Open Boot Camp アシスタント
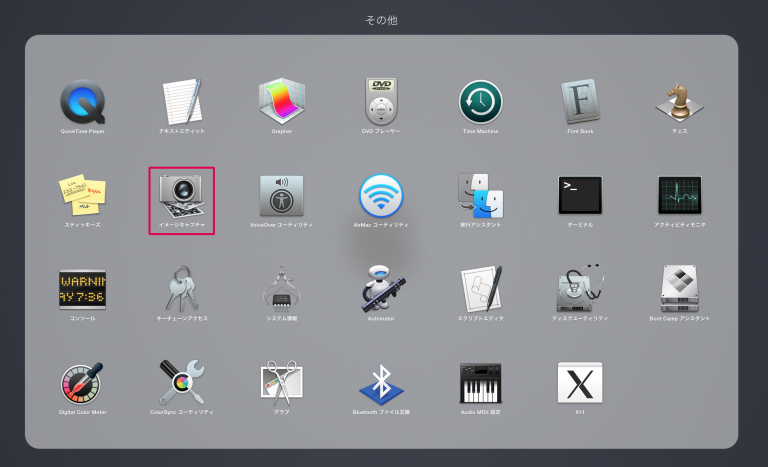Viewport: 768px width, 467px height. point(679,289)
